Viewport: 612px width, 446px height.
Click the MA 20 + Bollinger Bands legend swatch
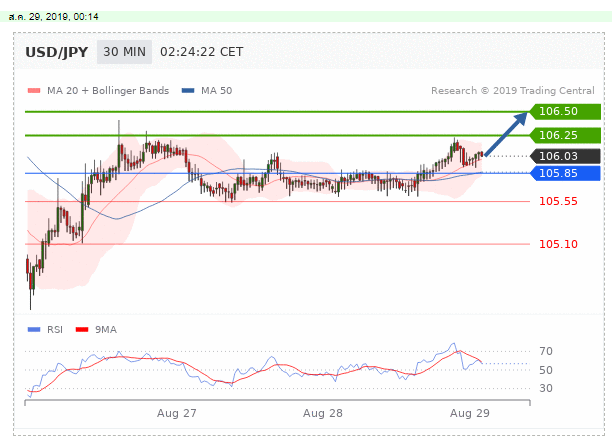click(x=34, y=91)
